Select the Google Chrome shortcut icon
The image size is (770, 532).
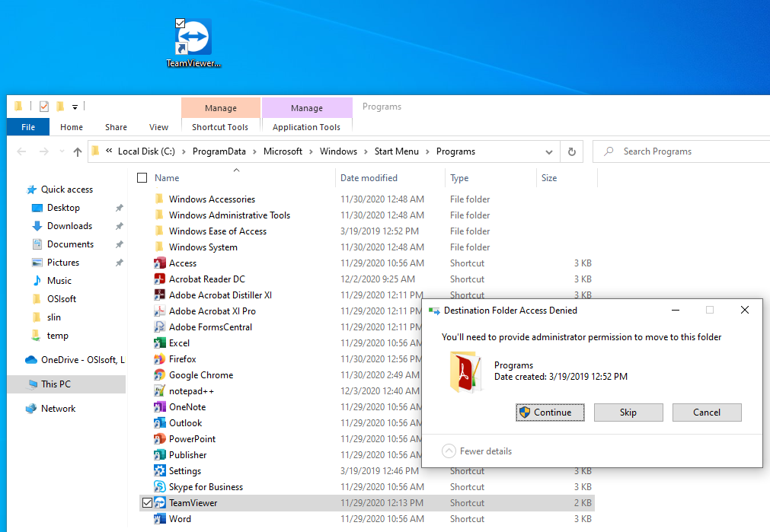(x=160, y=375)
